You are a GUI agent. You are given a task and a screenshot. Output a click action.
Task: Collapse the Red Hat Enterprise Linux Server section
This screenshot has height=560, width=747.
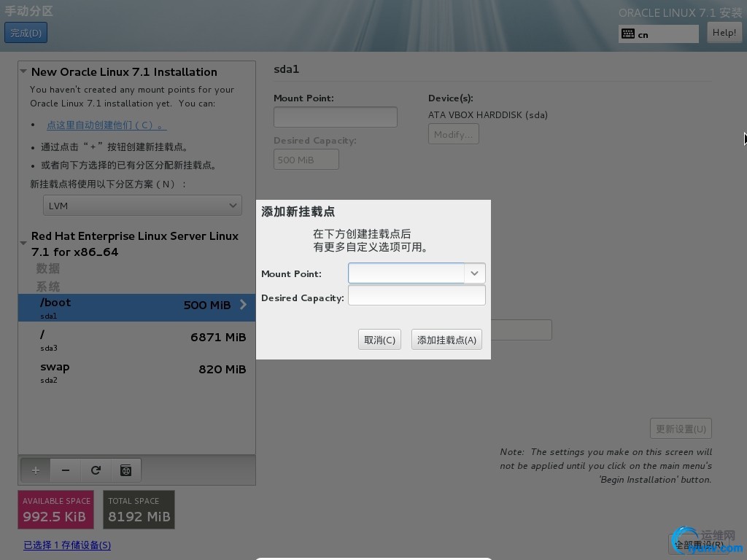coord(23,243)
